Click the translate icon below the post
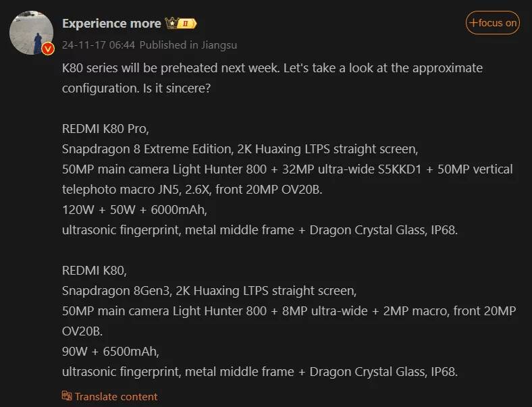This screenshot has height=407, width=532. (x=67, y=396)
